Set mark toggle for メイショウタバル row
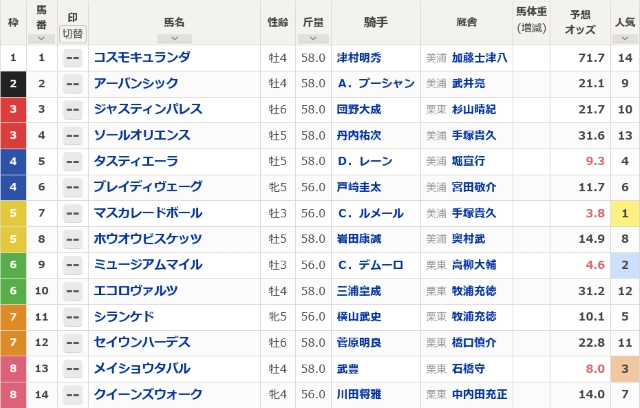The height and width of the screenshot is (408, 640). coord(72,369)
